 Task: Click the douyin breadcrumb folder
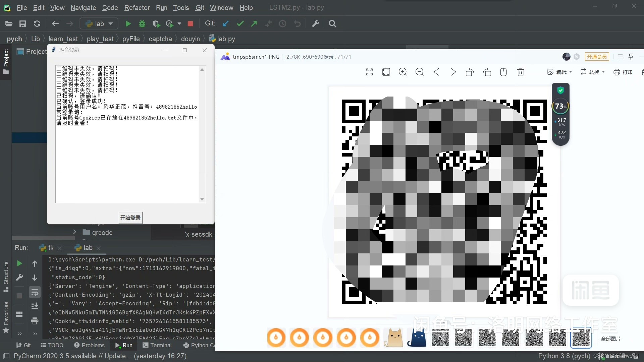point(190,39)
